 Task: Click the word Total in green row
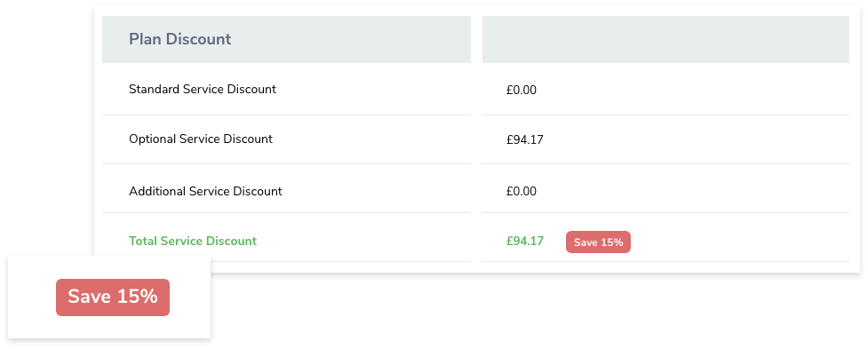142,242
